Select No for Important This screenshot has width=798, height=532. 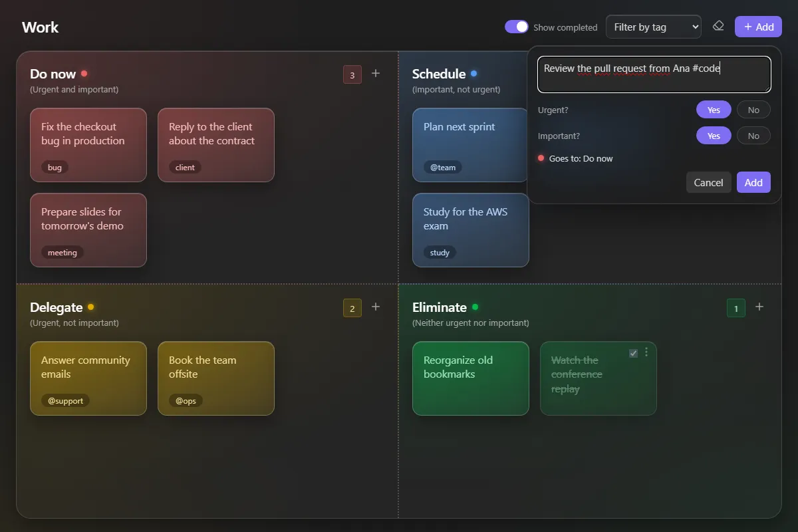pyautogui.click(x=753, y=136)
